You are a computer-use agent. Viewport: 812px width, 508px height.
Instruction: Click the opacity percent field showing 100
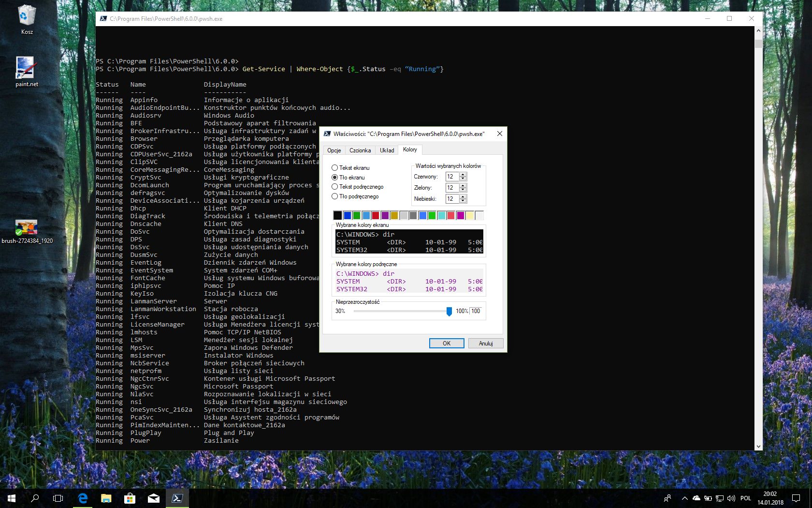[x=476, y=311]
